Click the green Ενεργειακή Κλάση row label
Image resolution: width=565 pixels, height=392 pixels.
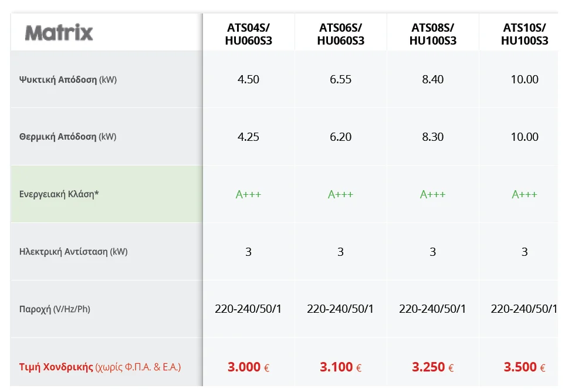(x=59, y=194)
